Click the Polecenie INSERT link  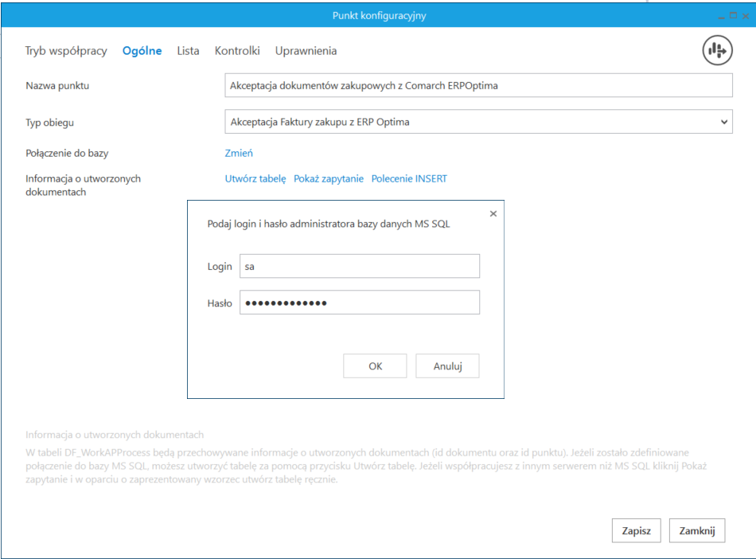[409, 178]
